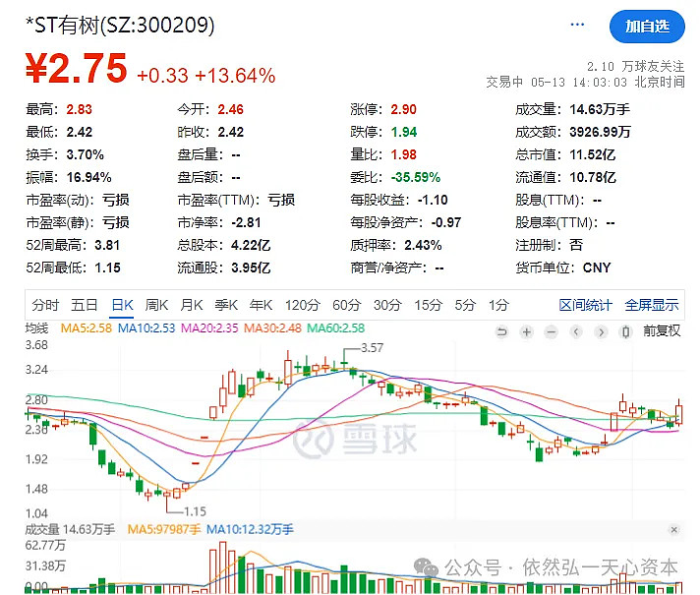Pan chart right with the right chevron
700x595 pixels.
pos(602,331)
